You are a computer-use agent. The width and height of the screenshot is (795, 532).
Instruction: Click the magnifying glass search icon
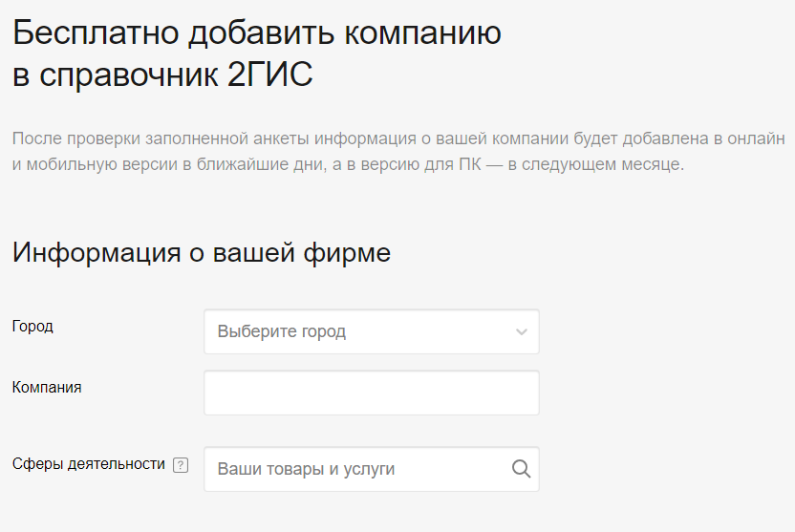point(521,469)
